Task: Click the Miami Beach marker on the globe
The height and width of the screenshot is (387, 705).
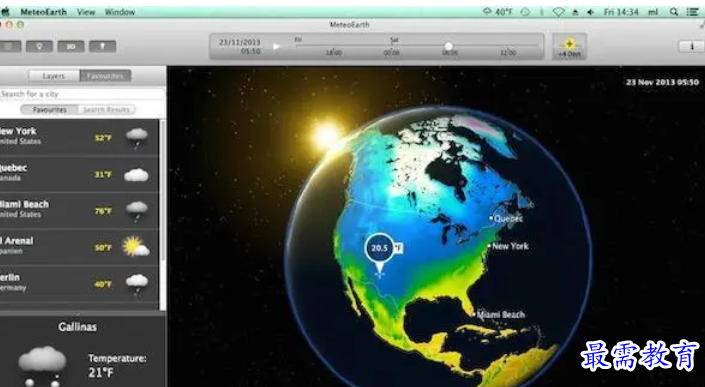Action: click(500, 315)
